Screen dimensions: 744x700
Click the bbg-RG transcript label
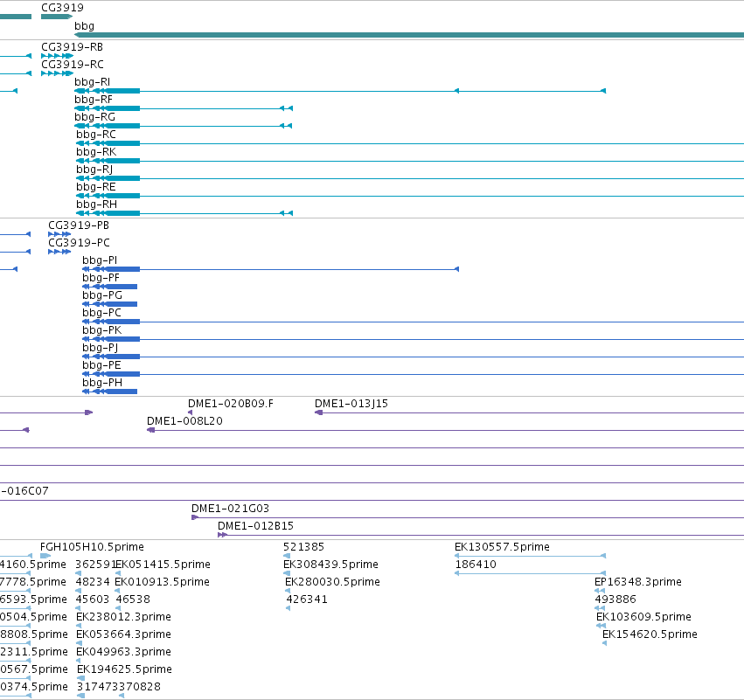pos(94,117)
